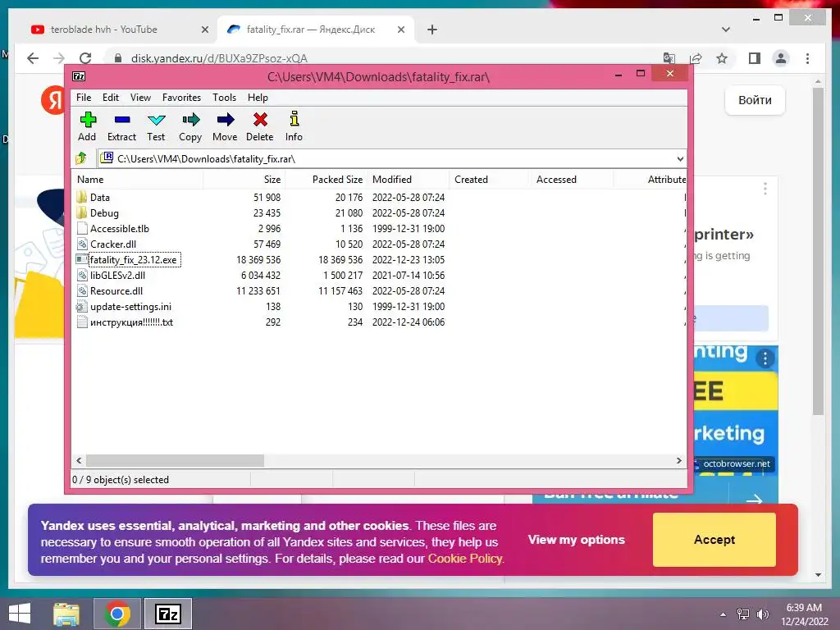Show hidden system tray icons
Screen dimensions: 840x630
pyautogui.click(x=724, y=614)
